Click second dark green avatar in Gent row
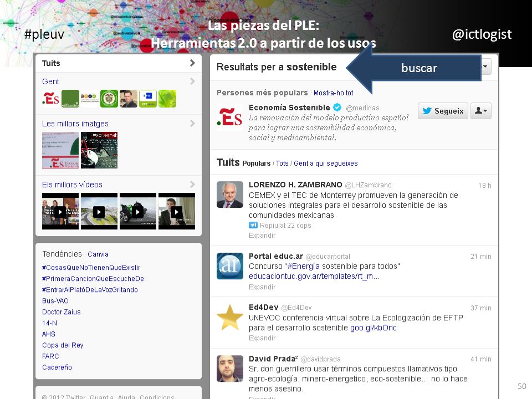 click(x=70, y=99)
